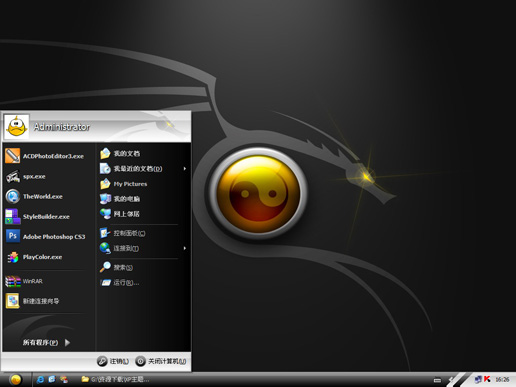Switch to the G:\ folder taskbar window

115,379
